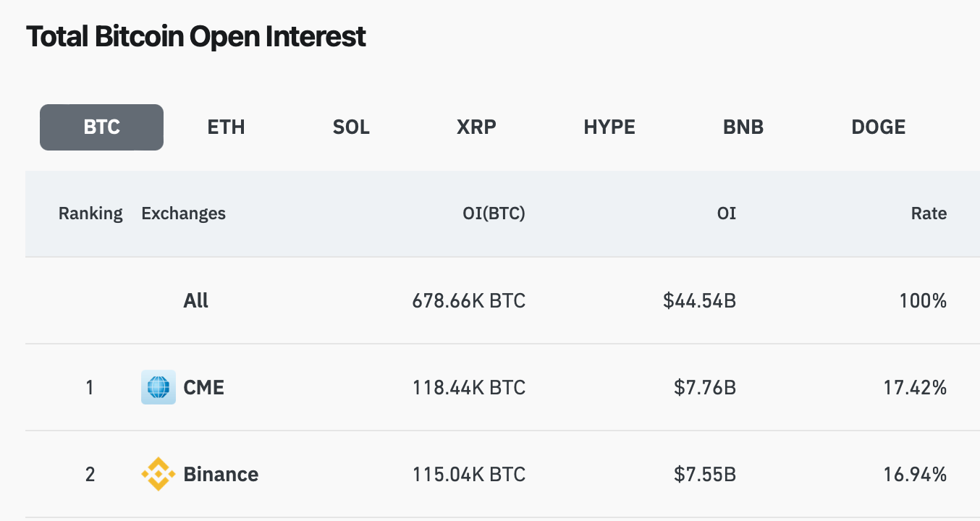Click the OI dollar column header

[x=726, y=213]
